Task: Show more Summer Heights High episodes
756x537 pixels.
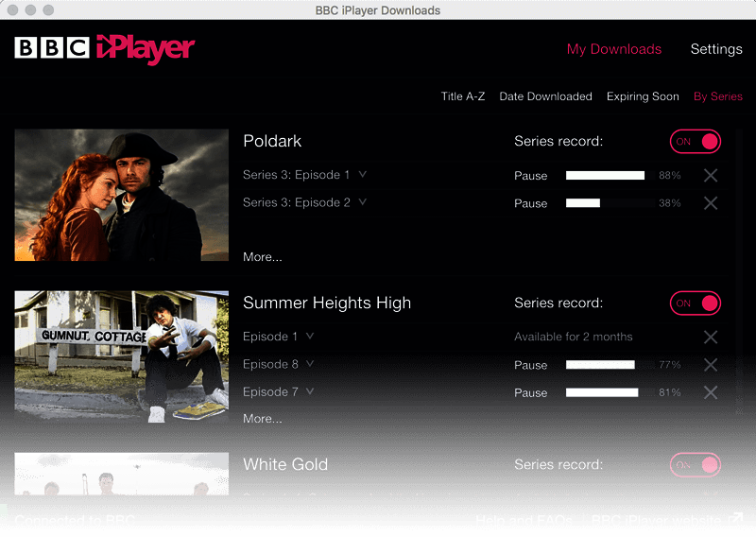Action: pos(263,419)
